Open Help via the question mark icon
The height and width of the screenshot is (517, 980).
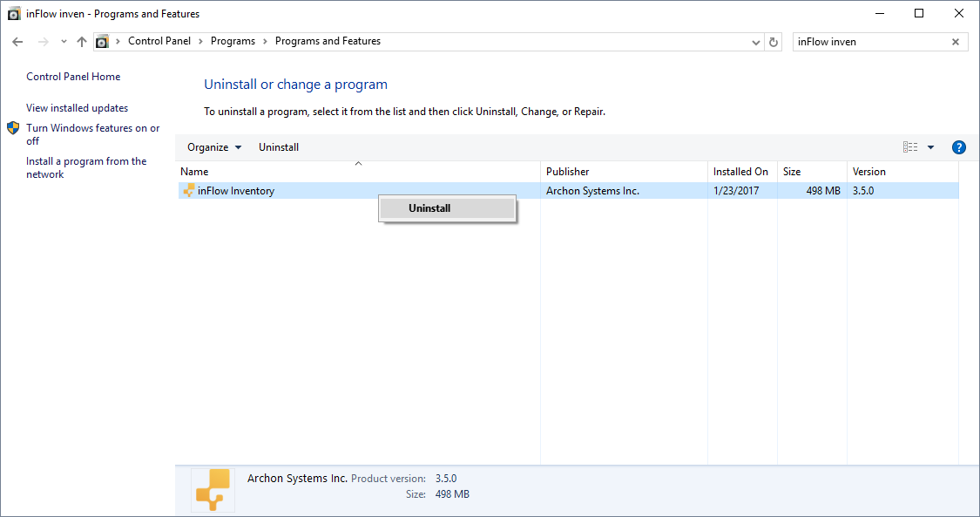tap(958, 147)
